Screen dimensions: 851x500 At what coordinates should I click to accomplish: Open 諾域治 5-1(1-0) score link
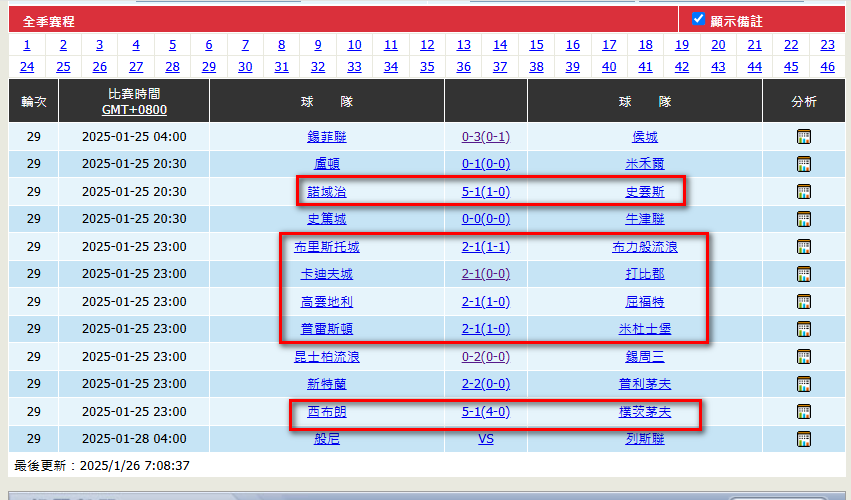[x=486, y=192]
